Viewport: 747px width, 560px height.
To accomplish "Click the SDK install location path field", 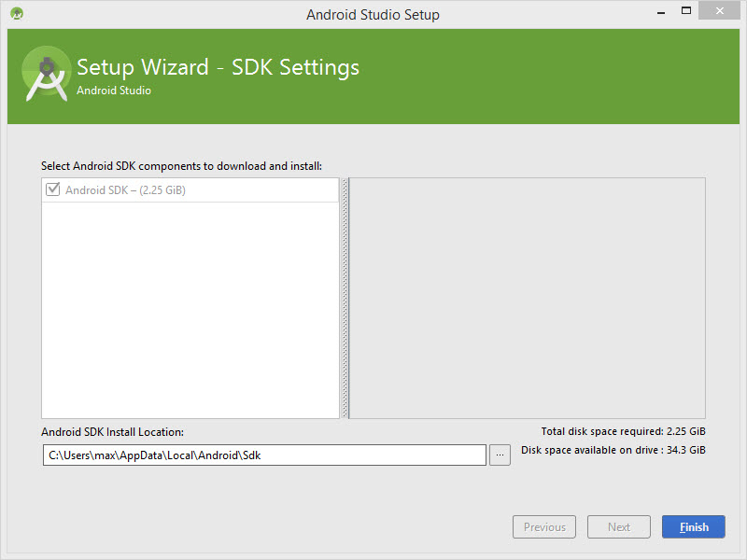I will coord(264,455).
